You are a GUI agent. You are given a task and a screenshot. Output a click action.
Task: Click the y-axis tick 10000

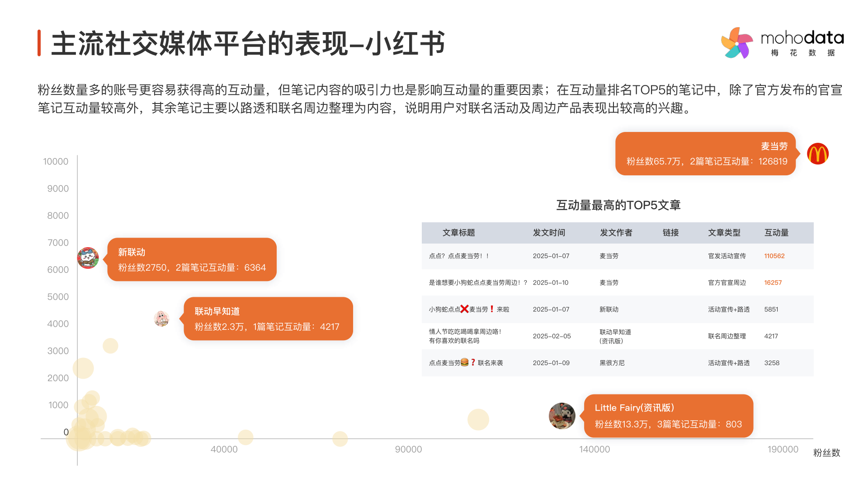pyautogui.click(x=56, y=161)
